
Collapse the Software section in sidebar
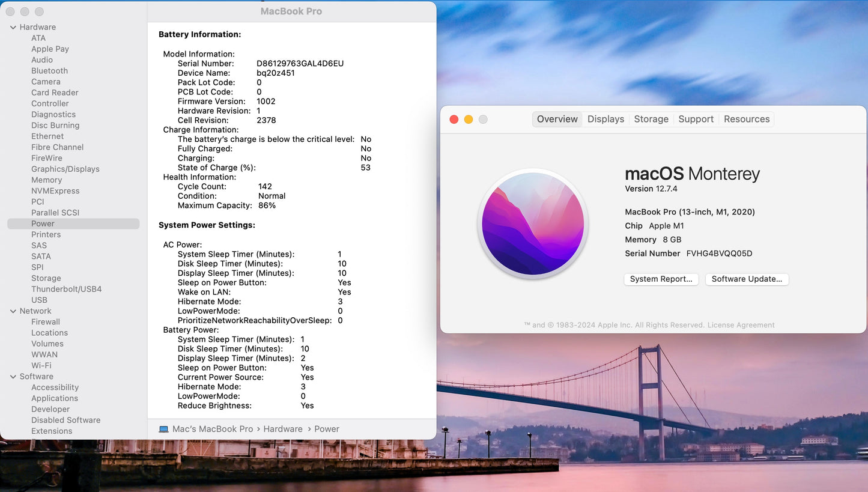[x=13, y=377]
